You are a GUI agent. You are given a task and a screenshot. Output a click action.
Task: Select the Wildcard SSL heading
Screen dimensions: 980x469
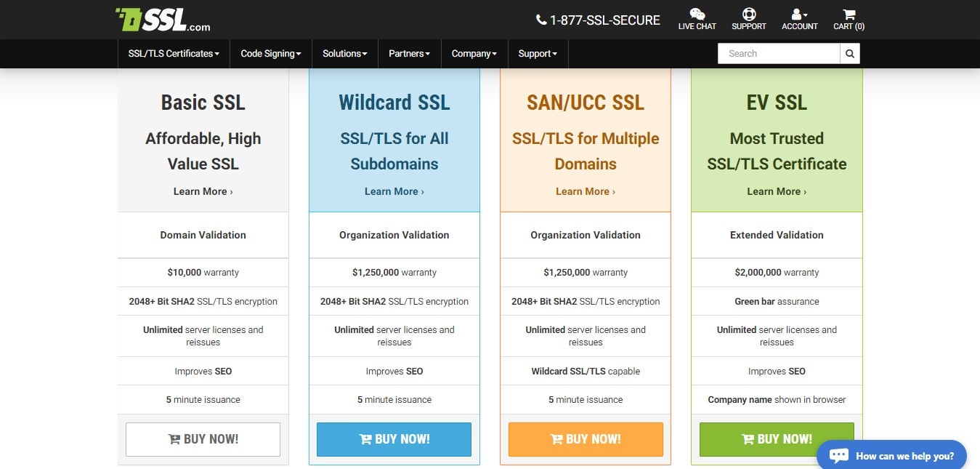point(394,103)
